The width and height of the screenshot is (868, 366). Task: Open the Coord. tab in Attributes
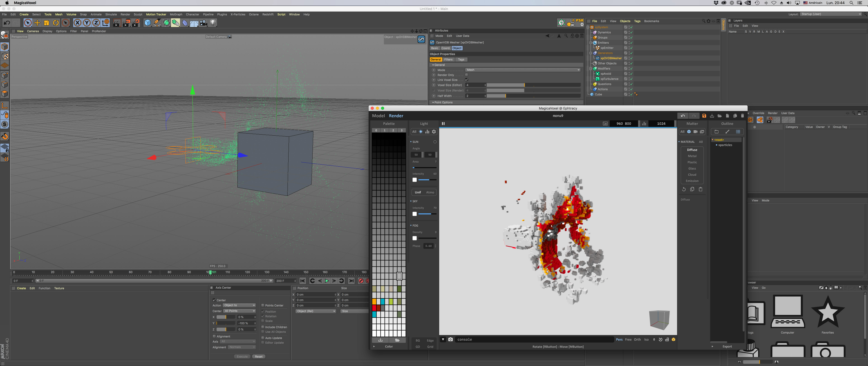[x=446, y=48]
